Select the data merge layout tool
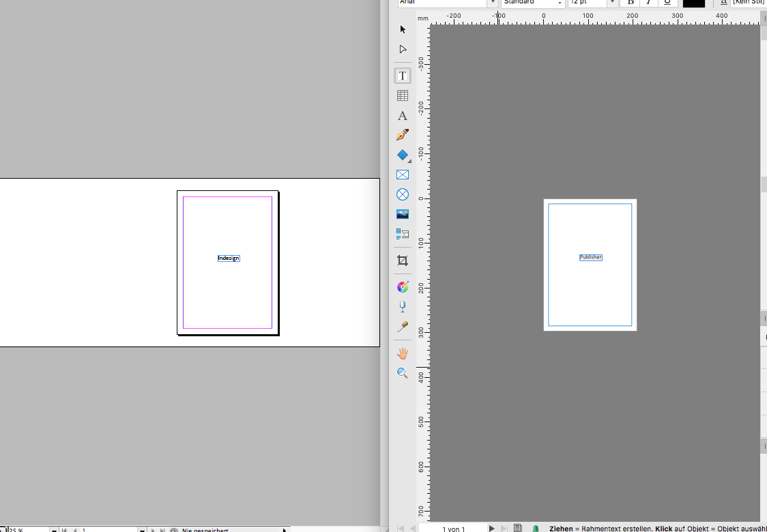The width and height of the screenshot is (767, 532). (403, 234)
